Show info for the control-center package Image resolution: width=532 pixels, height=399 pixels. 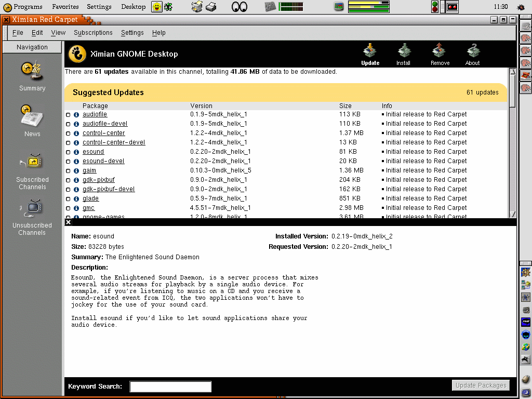tap(76, 134)
